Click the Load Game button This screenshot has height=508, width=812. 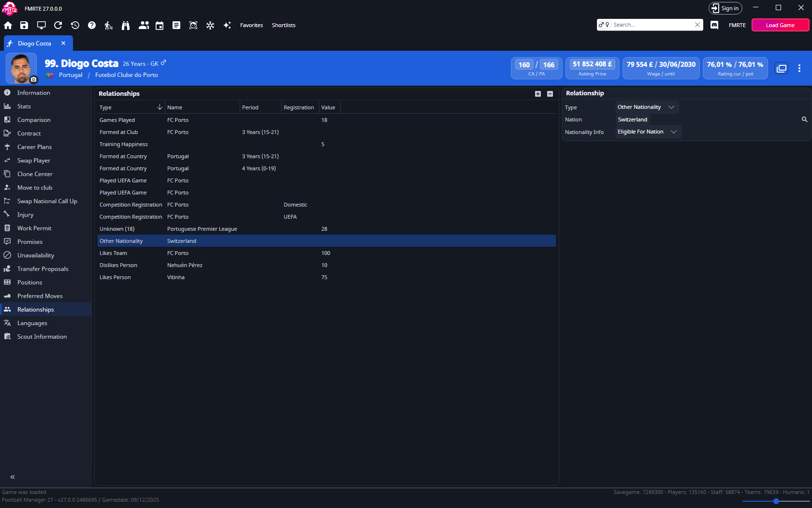tap(780, 25)
